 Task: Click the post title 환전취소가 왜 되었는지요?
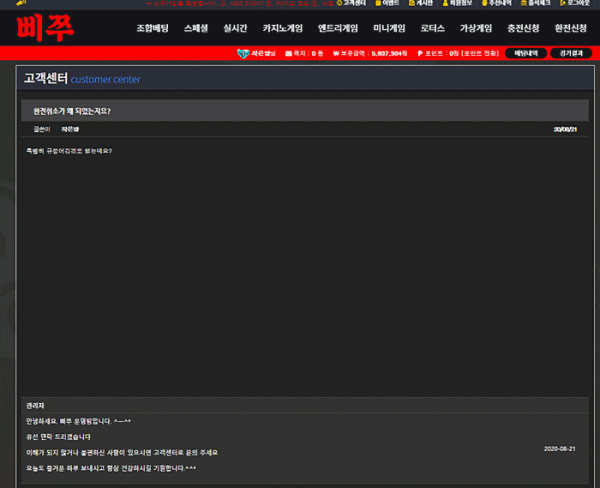[x=72, y=111]
